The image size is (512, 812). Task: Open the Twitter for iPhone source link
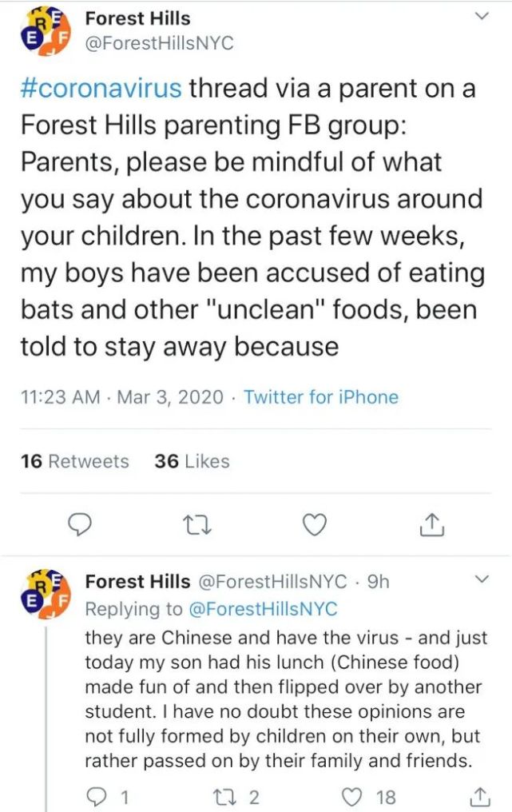pyautogui.click(x=320, y=396)
